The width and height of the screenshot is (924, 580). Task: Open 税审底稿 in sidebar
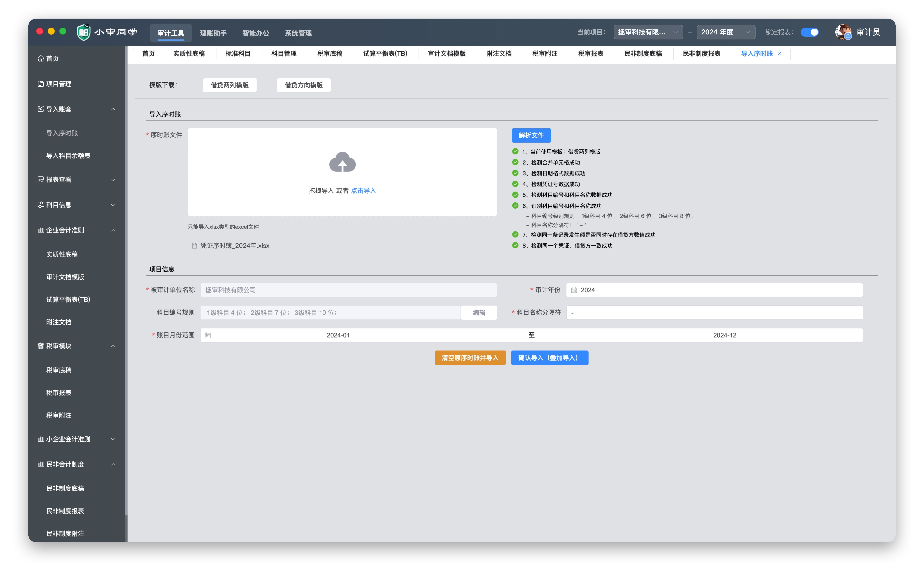click(59, 370)
